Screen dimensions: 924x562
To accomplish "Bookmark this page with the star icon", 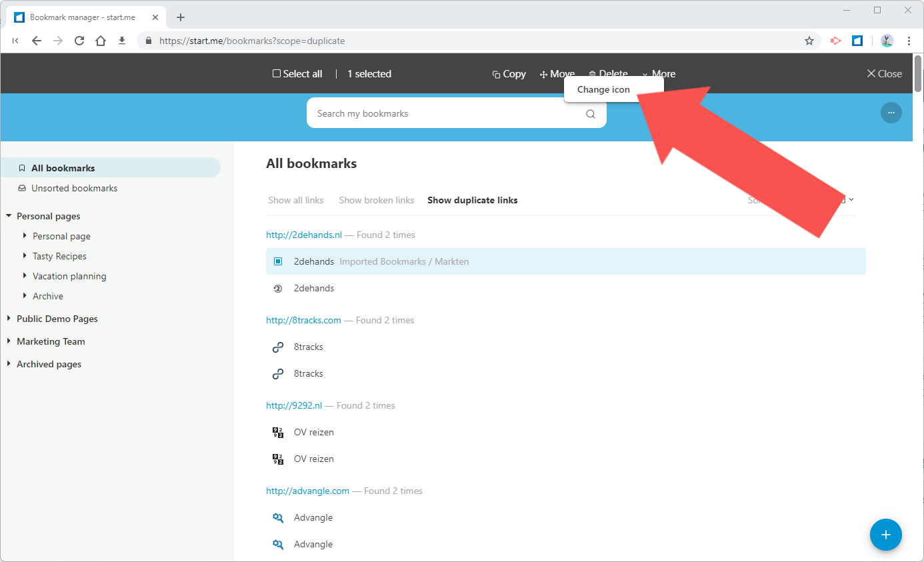I will 809,41.
